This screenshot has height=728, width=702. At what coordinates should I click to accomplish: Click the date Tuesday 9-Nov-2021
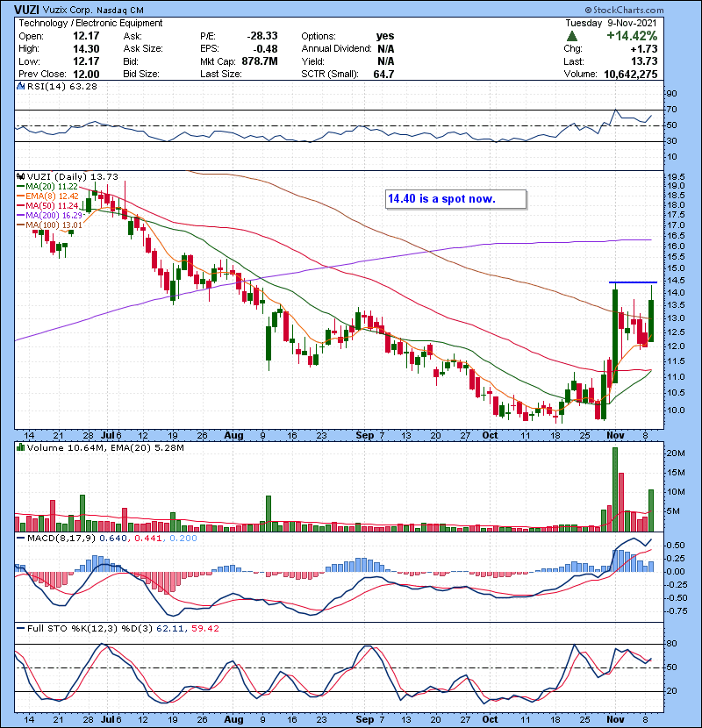611,23
